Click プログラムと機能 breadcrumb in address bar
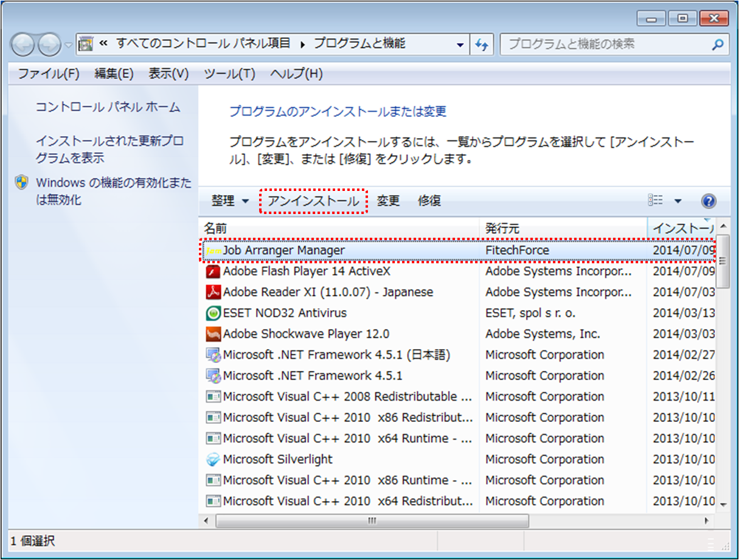 pyautogui.click(x=359, y=44)
